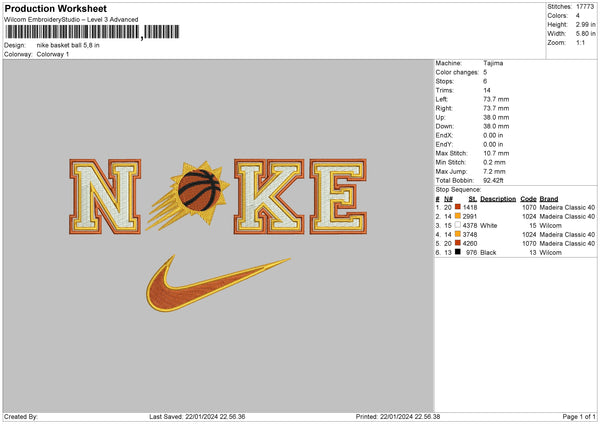The width and height of the screenshot is (600, 424).
Task: Click the Machine value Tajima
Action: [x=493, y=63]
